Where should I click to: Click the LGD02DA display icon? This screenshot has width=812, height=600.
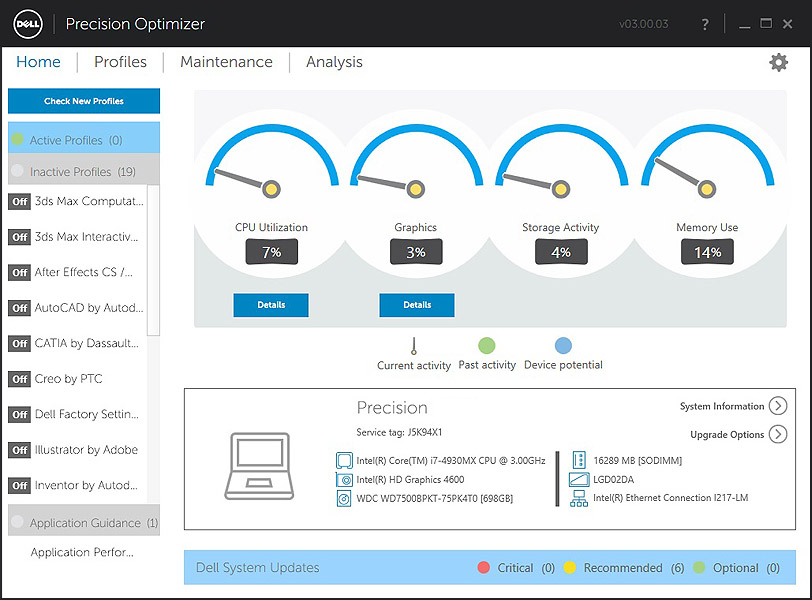coord(579,479)
